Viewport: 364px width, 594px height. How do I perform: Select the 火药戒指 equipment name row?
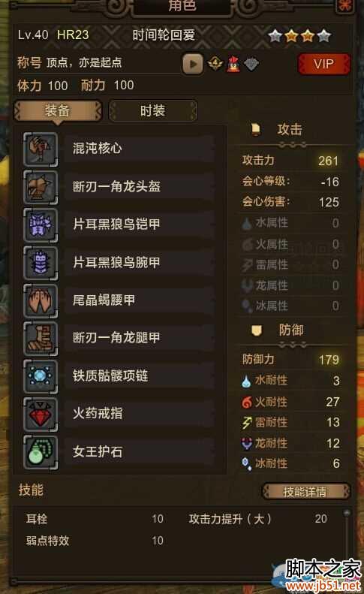pyautogui.click(x=140, y=413)
